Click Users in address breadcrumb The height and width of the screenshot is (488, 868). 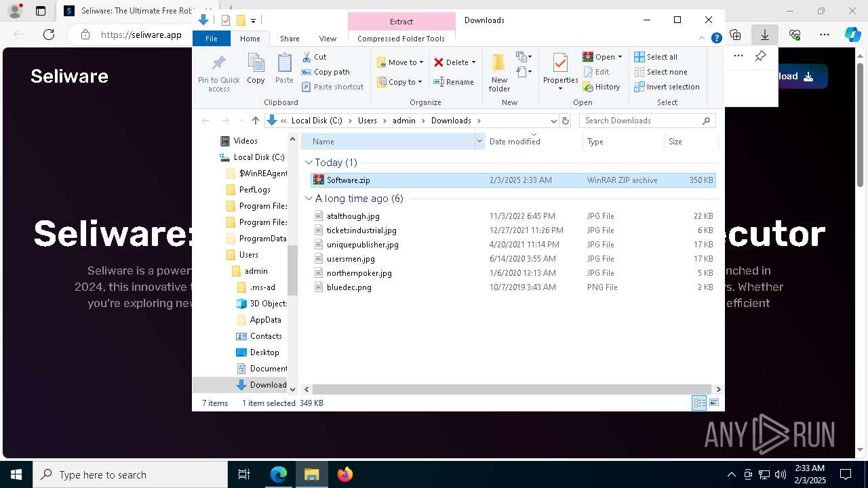(x=367, y=121)
